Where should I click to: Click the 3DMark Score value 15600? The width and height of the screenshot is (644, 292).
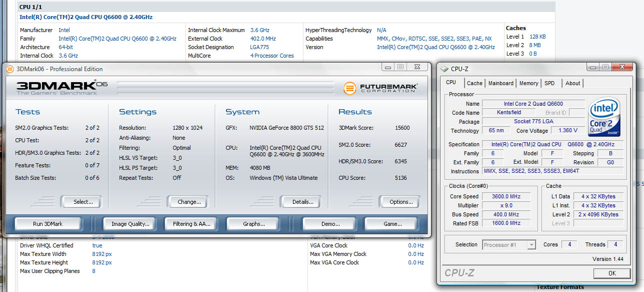[402, 128]
